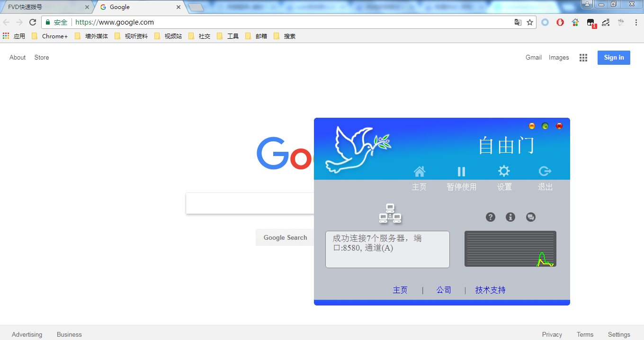The height and width of the screenshot is (340, 644).
Task: Expand the 墙外媒体 bookmark folder
Action: pos(92,36)
